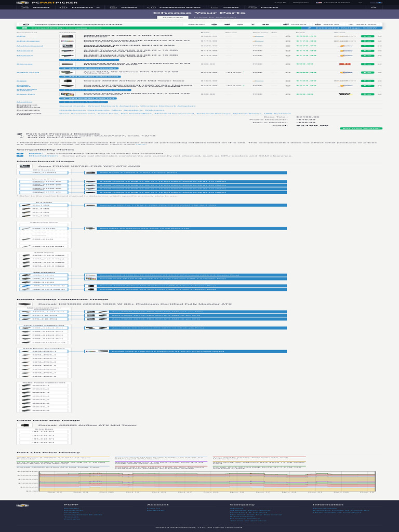Remove the AMD Ryzen 9 7900X row
This screenshot has width=399, height=532.
[379, 36]
